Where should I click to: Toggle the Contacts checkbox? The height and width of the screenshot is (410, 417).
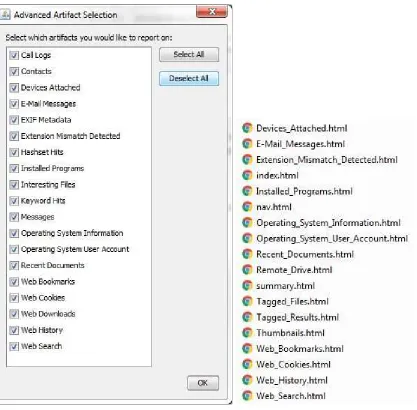point(14,71)
